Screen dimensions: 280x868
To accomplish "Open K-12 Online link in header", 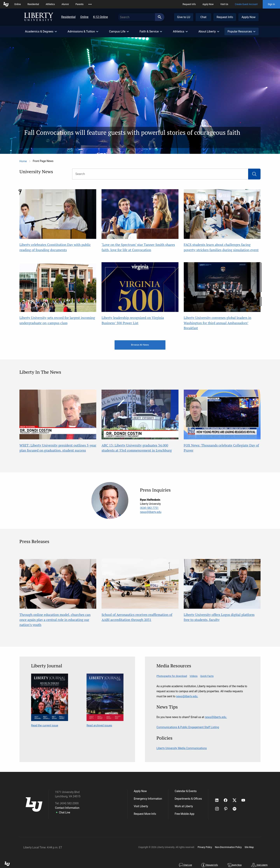I will coord(101,17).
